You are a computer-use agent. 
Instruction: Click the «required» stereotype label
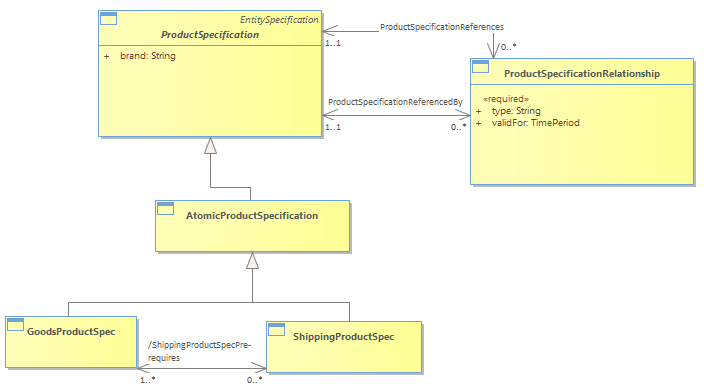point(506,99)
